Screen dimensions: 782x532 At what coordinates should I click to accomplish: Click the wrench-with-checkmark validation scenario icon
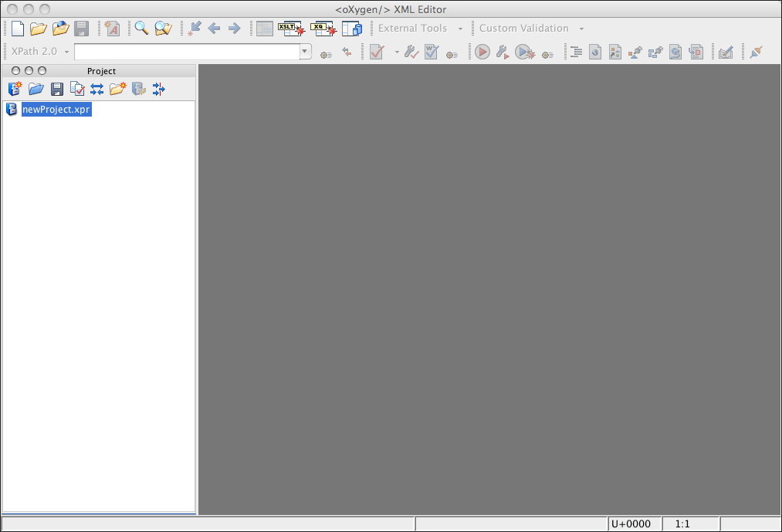tap(411, 52)
